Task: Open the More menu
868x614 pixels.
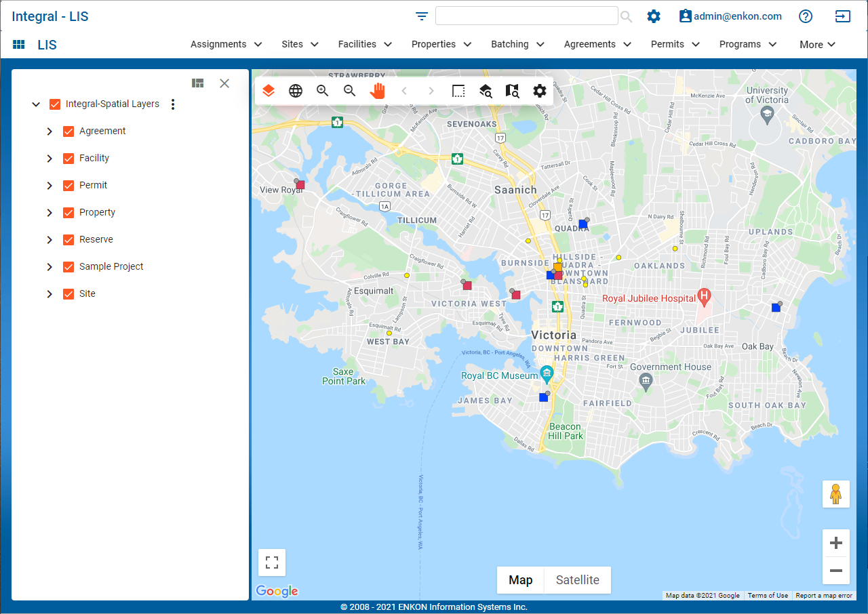Action: click(x=817, y=45)
